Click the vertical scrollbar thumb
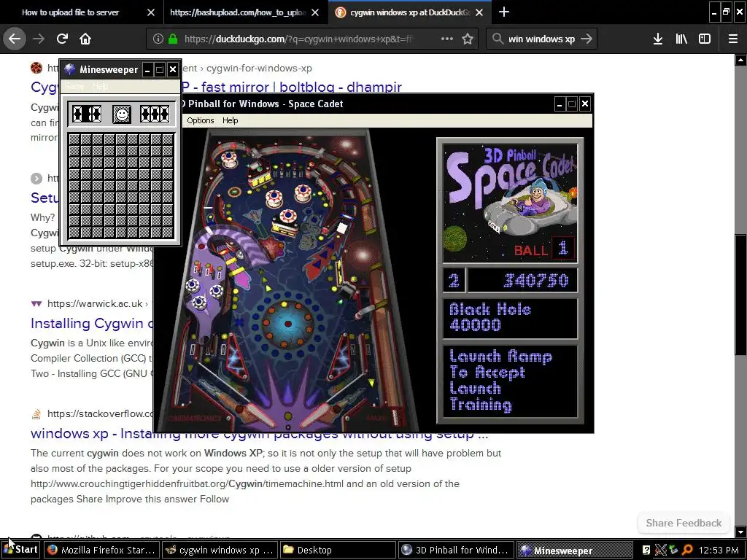The width and height of the screenshot is (747, 560). click(740, 295)
